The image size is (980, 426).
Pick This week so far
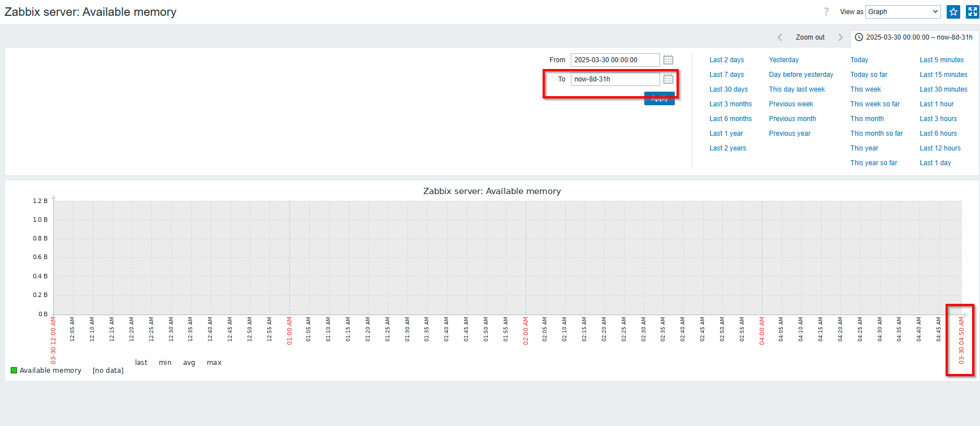pyautogui.click(x=875, y=104)
